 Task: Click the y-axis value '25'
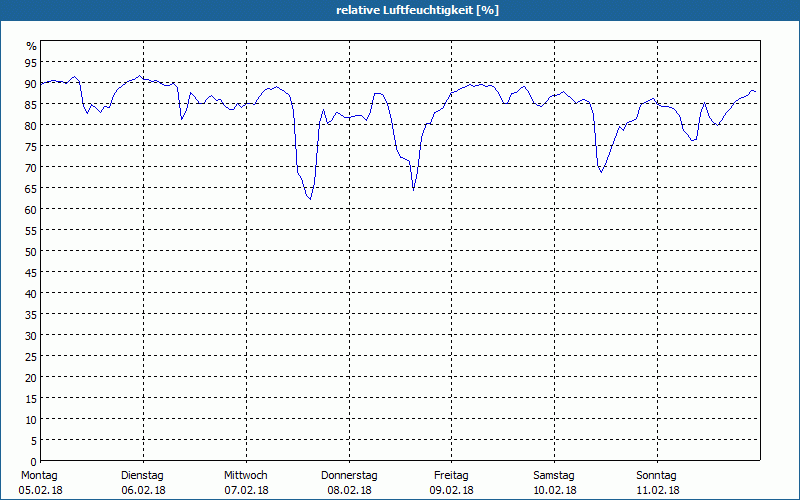[x=31, y=357]
